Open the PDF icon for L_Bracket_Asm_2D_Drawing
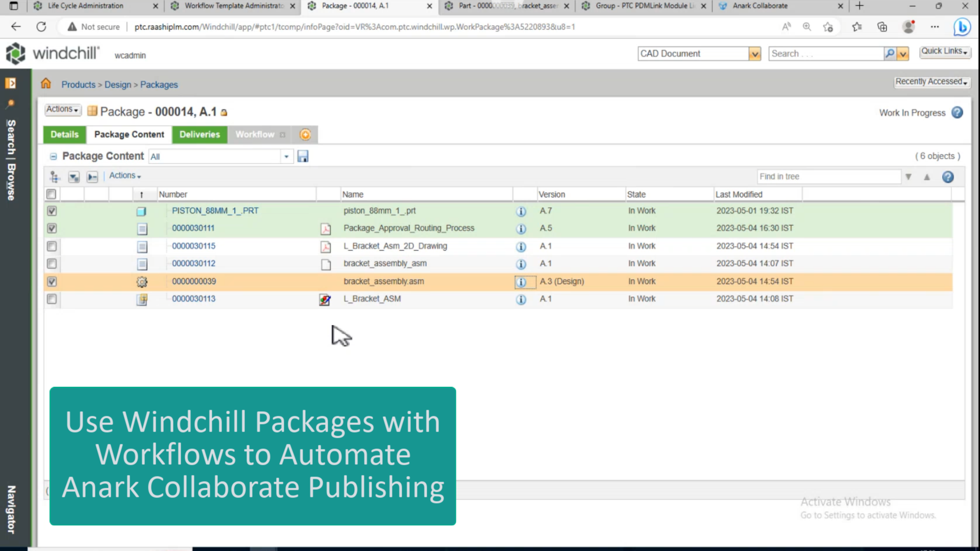980x551 pixels. pyautogui.click(x=325, y=246)
